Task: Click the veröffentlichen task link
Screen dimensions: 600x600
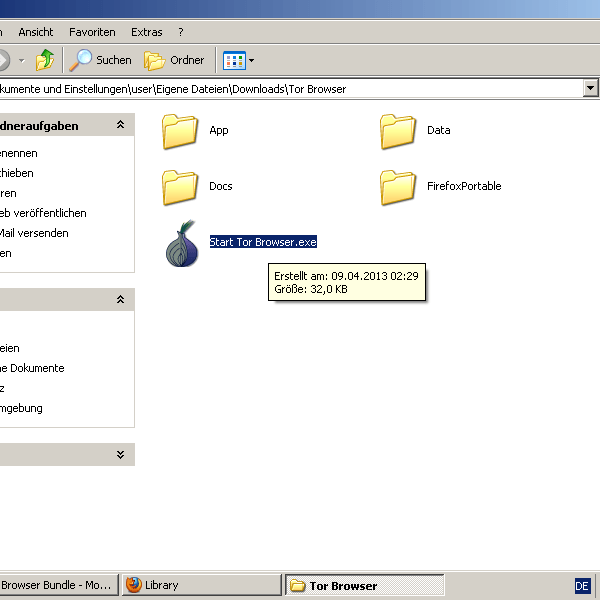Action: pyautogui.click(x=43, y=213)
